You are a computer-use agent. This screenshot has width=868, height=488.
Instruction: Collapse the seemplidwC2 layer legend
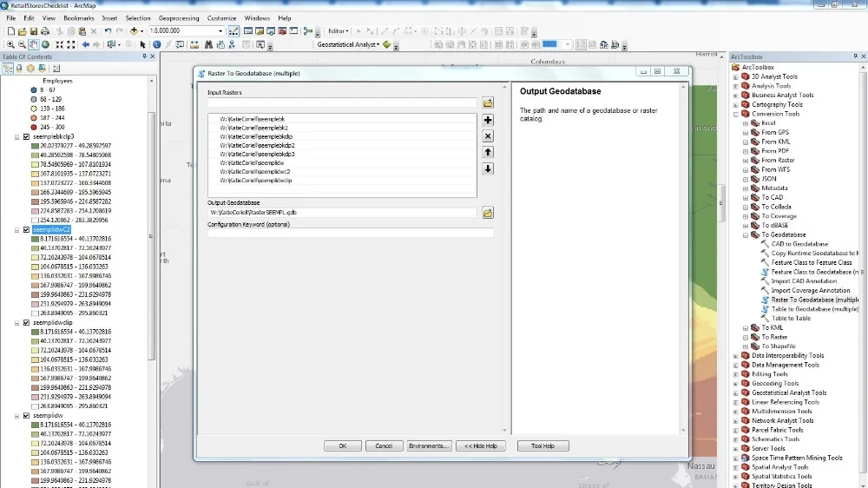(16, 230)
